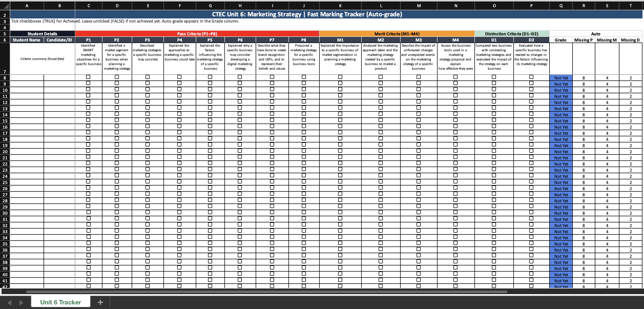Image resolution: width=644 pixels, height=309 pixels.
Task: Click the horizontal scrollbar thumb
Action: (266, 292)
